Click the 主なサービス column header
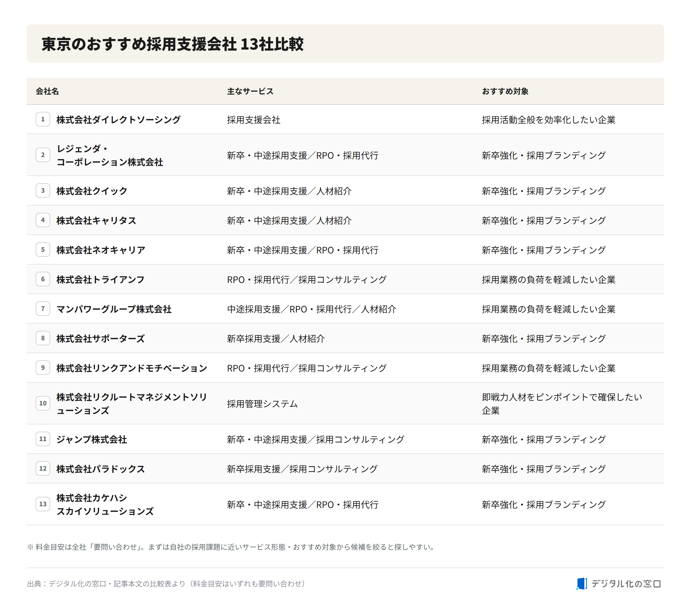This screenshot has width=691, height=616. (x=250, y=91)
